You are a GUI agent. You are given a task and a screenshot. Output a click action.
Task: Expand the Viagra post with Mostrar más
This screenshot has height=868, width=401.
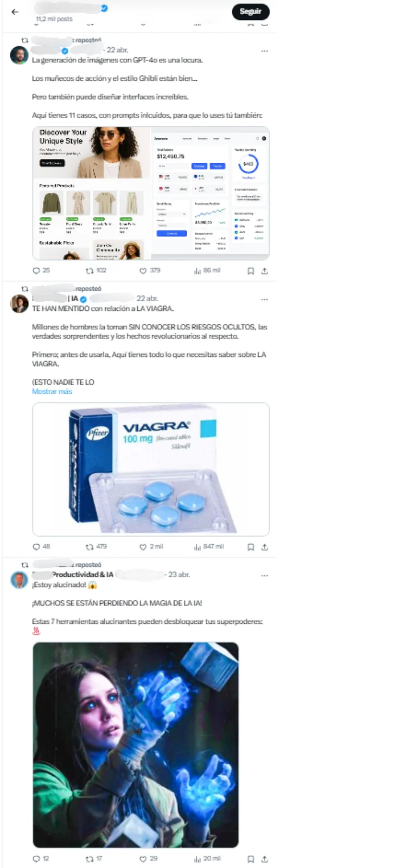pos(52,391)
